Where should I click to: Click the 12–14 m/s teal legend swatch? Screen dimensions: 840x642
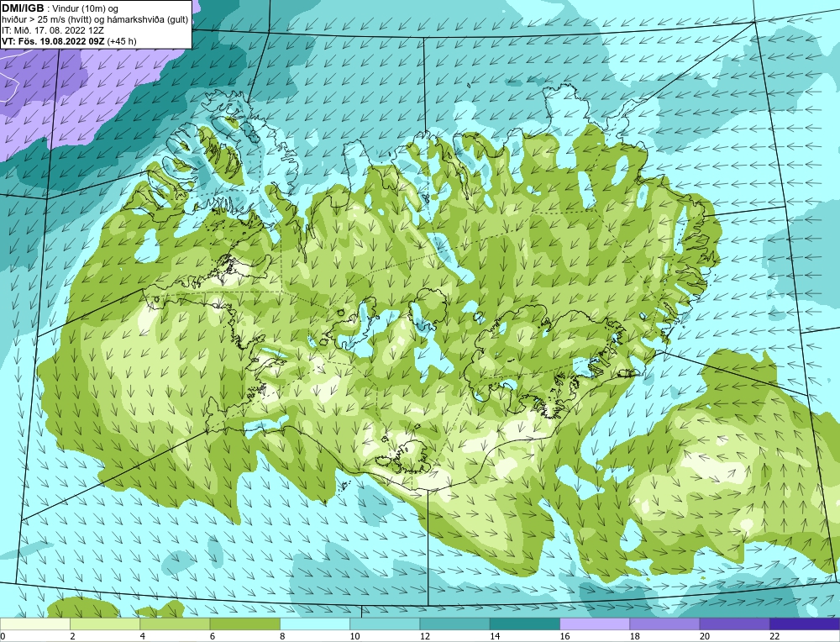pyautogui.click(x=454, y=624)
